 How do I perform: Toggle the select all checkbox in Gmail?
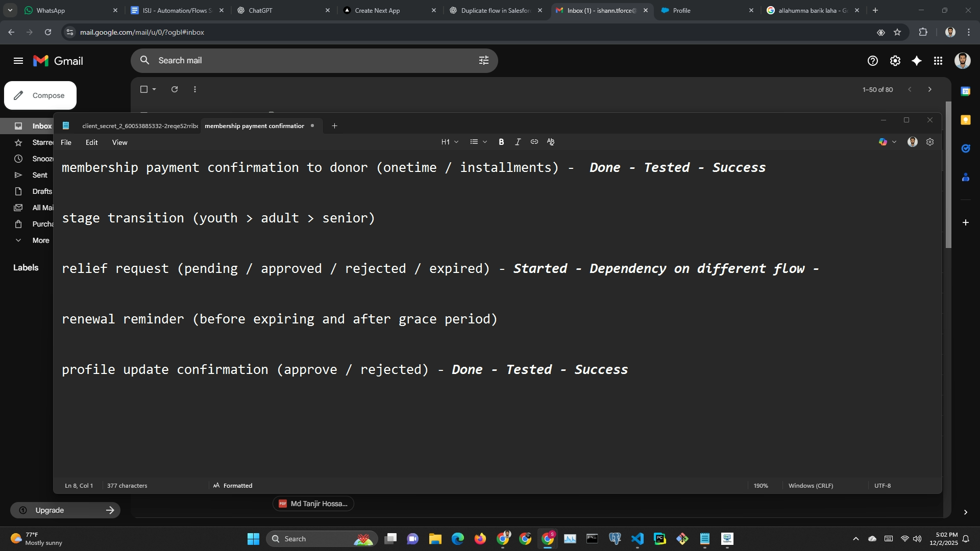point(144,89)
